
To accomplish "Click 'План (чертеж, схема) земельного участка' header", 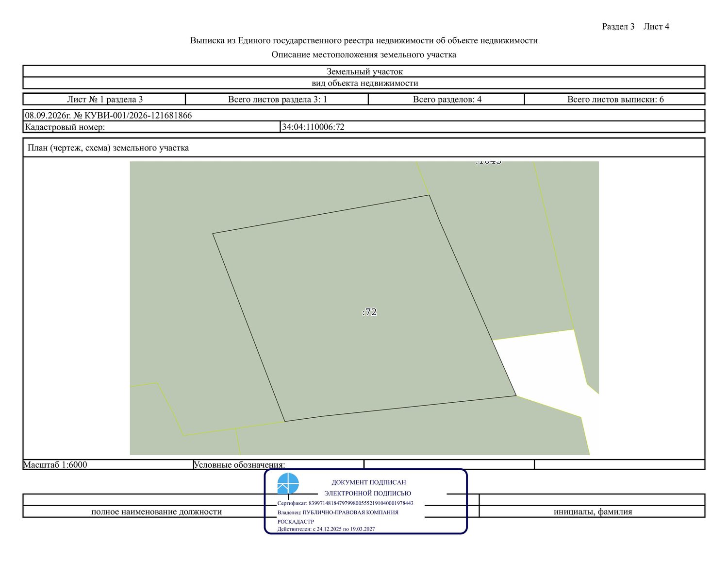I will tap(364, 148).
